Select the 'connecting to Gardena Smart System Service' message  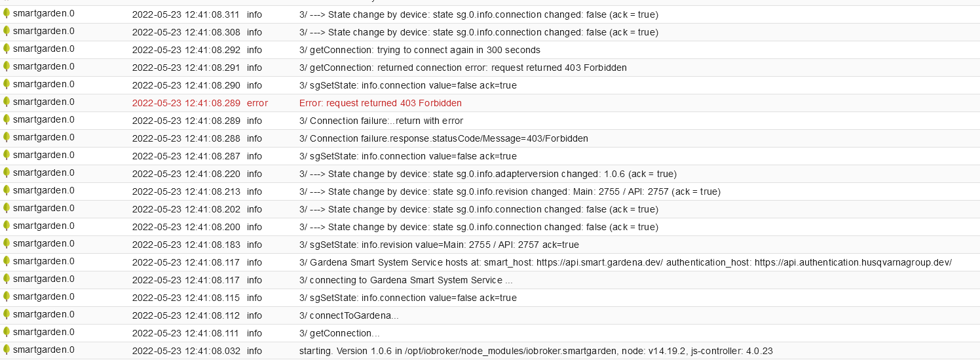[406, 280]
